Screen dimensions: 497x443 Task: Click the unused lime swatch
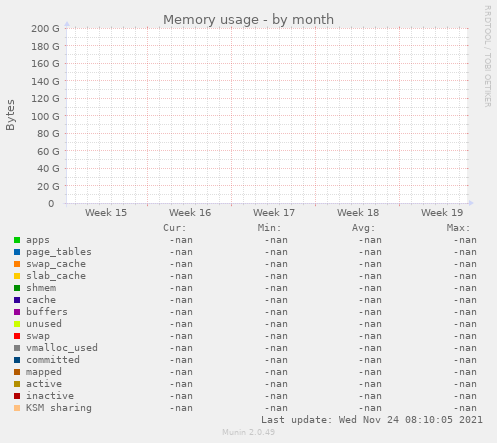click(17, 324)
